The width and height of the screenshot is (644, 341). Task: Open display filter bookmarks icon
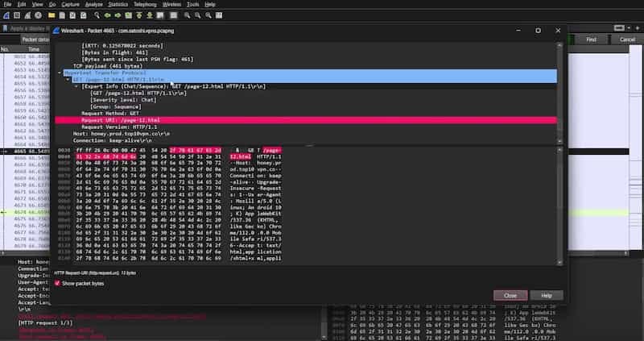click(5, 28)
